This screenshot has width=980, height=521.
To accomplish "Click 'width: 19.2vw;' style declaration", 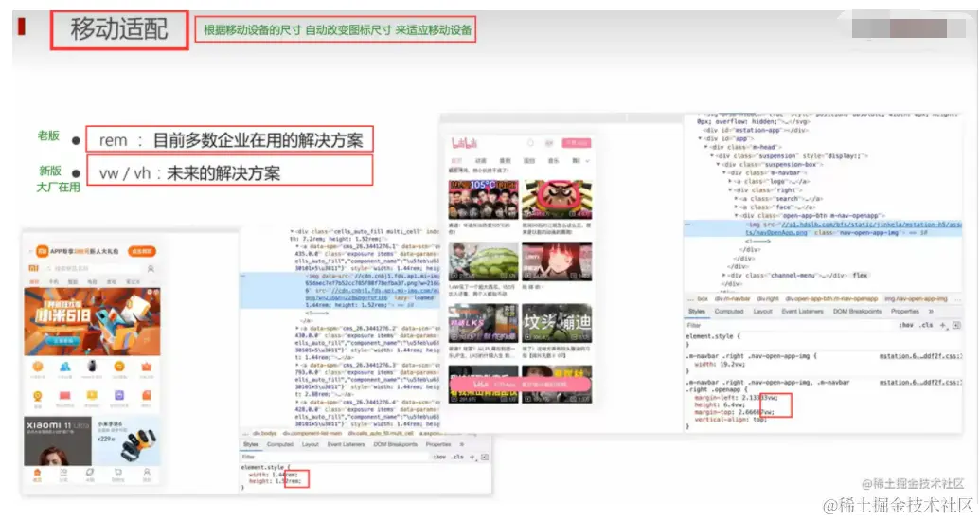I will click(x=720, y=364).
